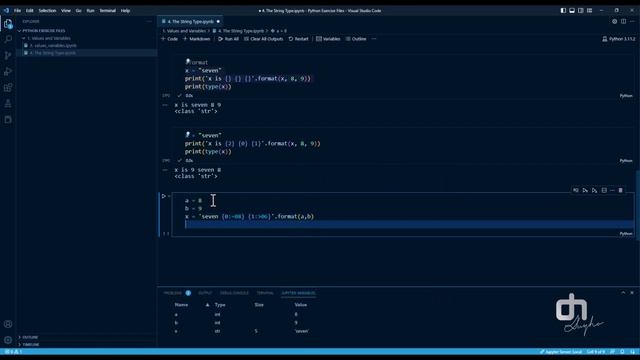The image size is (640, 360).
Task: Collapse second cell output with ellipsis
Action: tap(165, 170)
